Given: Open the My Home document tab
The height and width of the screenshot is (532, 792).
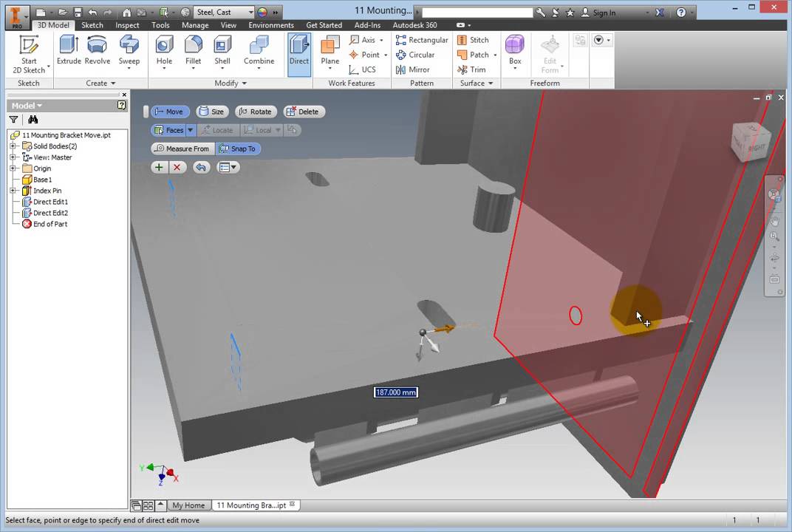Looking at the screenshot, I should [x=188, y=505].
